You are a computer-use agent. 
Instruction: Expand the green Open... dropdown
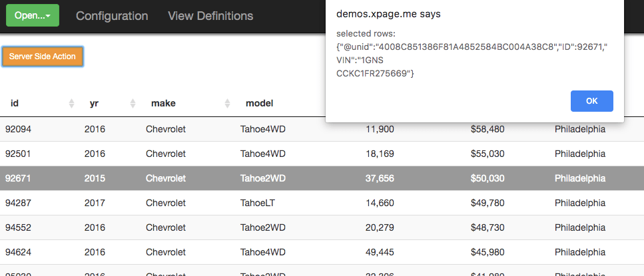(x=33, y=15)
